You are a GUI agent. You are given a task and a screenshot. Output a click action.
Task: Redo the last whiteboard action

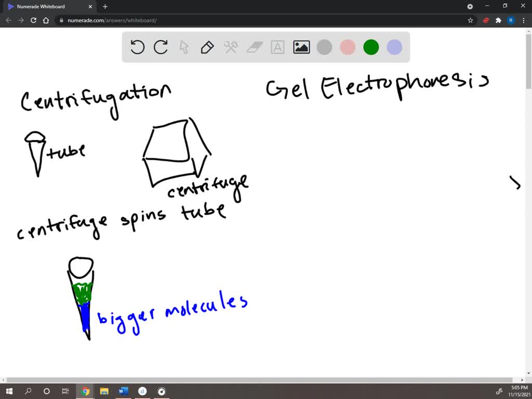click(161, 47)
